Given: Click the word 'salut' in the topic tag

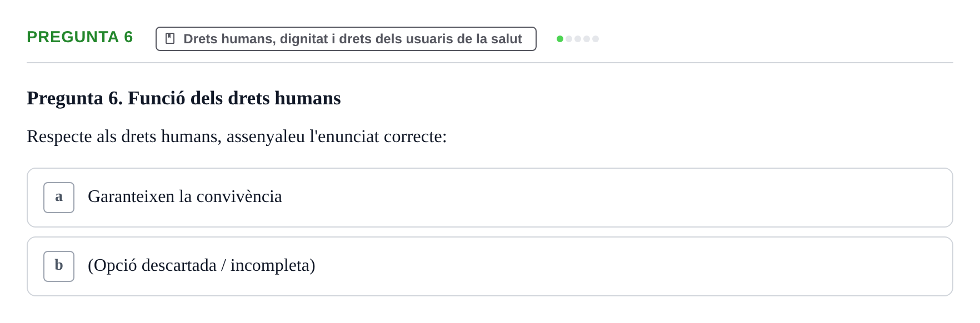Looking at the screenshot, I should pyautogui.click(x=506, y=39).
